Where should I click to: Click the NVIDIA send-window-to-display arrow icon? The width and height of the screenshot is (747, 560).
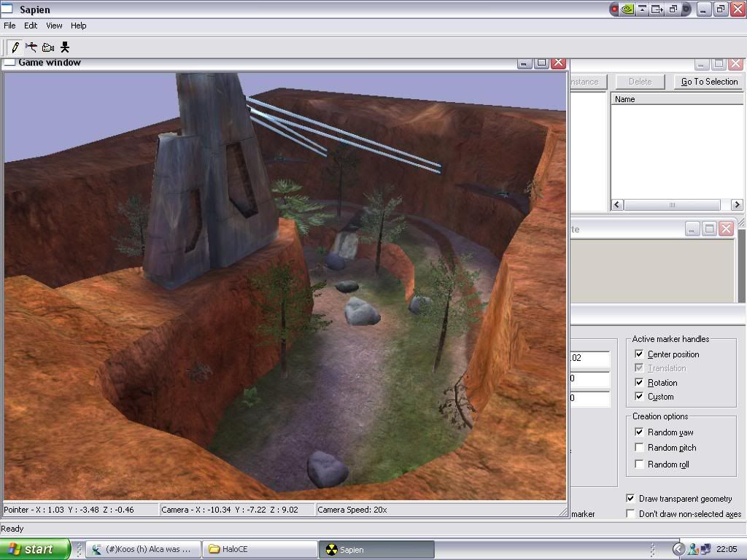pos(657,9)
